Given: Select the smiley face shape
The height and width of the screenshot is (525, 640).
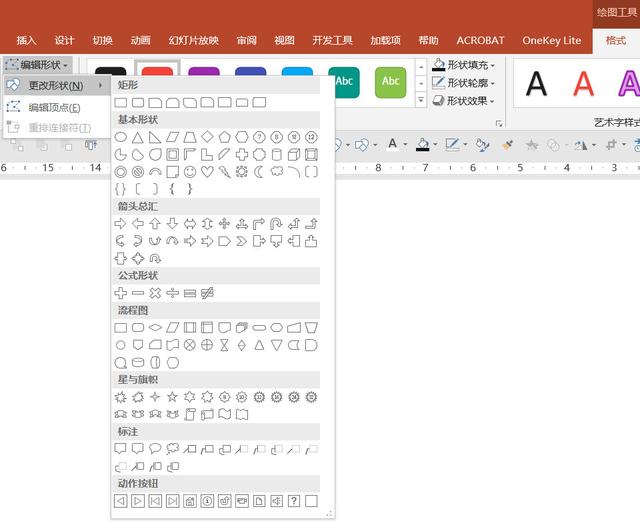Looking at the screenshot, I should point(190,172).
